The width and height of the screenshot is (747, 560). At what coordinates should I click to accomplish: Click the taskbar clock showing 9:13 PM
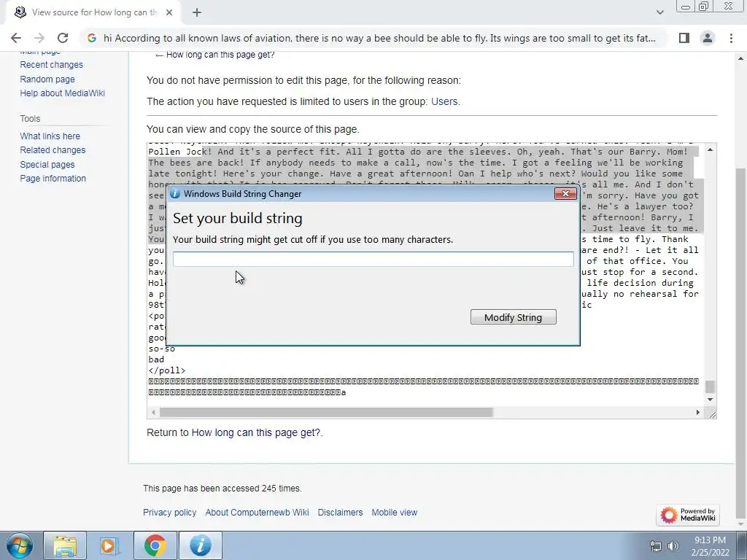(x=710, y=546)
